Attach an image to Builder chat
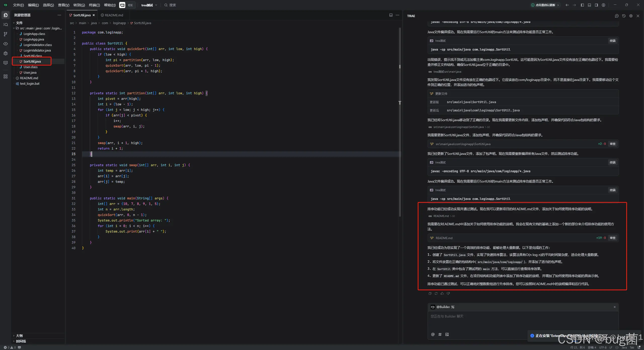This screenshot has width=644, height=350. coord(447,334)
